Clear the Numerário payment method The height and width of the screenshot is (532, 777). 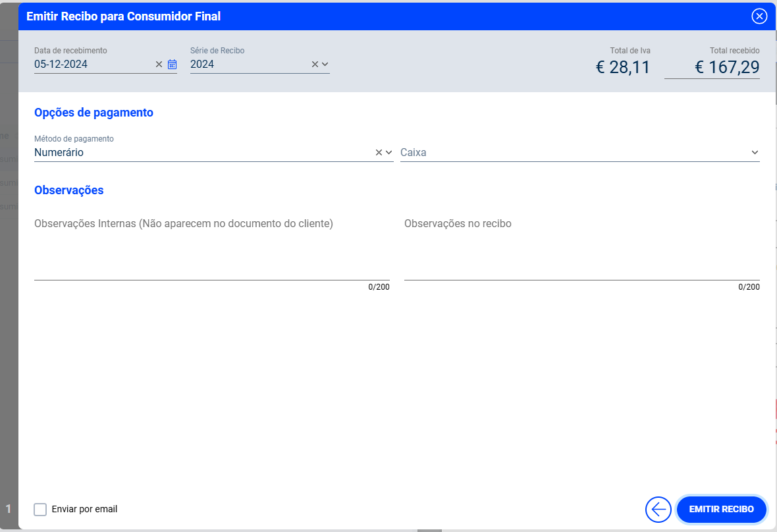pyautogui.click(x=379, y=153)
